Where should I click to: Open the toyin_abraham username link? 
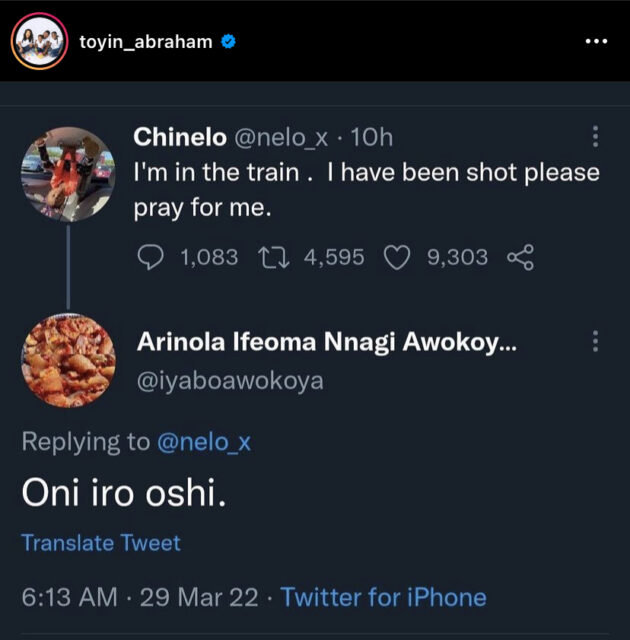click(x=145, y=42)
